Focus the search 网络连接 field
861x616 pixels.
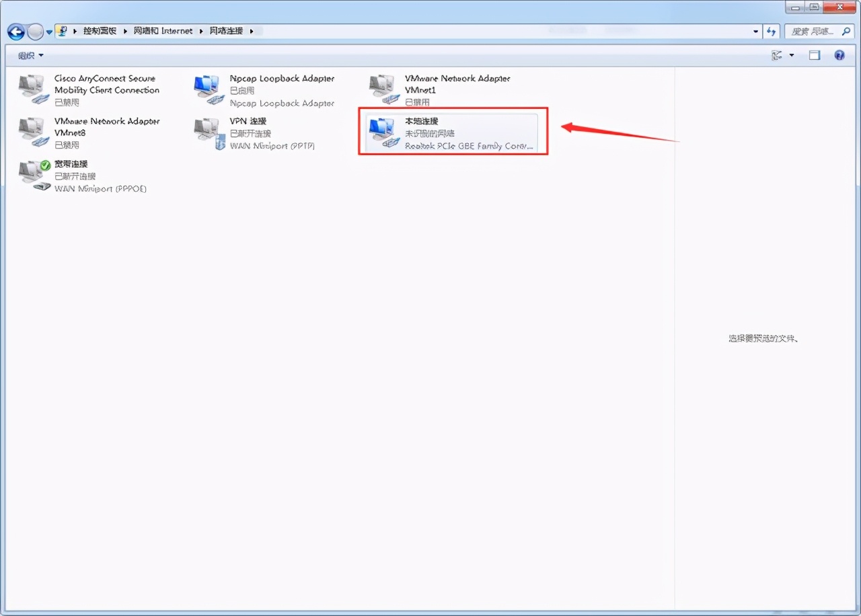pos(819,31)
